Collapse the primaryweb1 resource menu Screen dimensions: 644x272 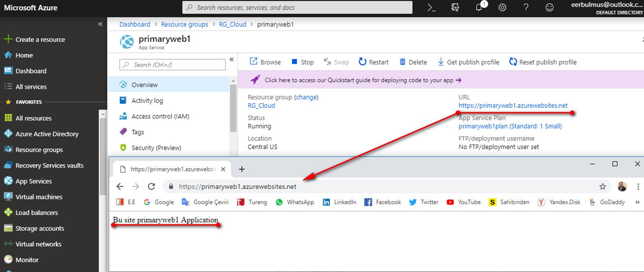[x=232, y=59]
